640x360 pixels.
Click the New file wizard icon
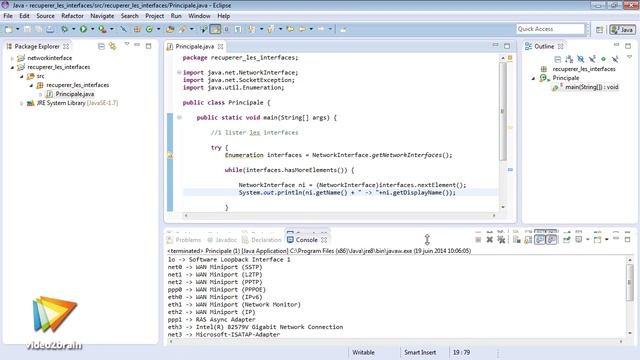coord(8,29)
